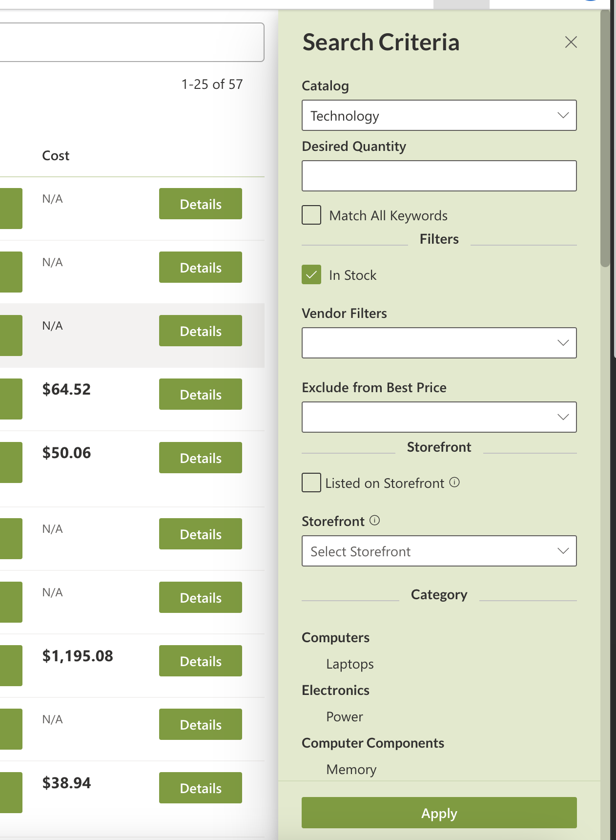View Details for the $1,195.08 item
This screenshot has height=840, width=616.
[201, 661]
